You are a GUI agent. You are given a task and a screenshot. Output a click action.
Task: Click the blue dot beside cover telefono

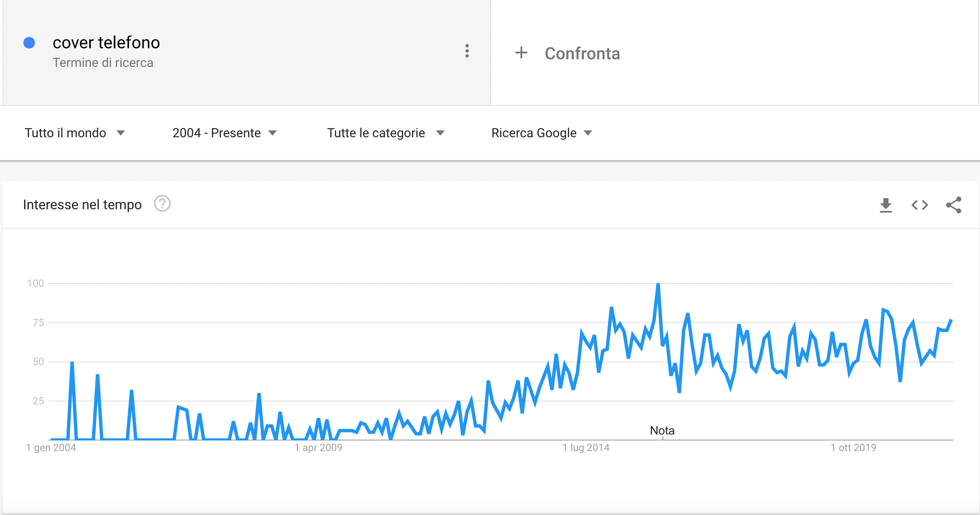pos(29,43)
